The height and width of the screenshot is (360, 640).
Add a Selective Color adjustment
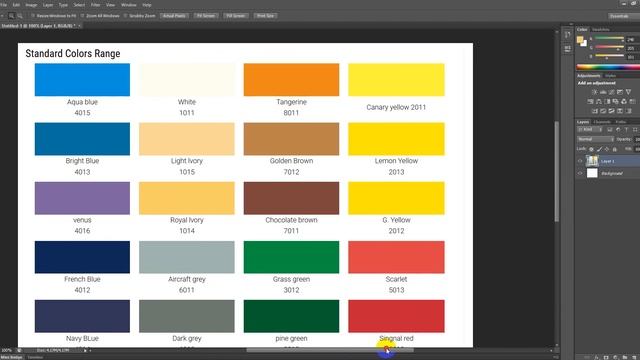[620, 111]
